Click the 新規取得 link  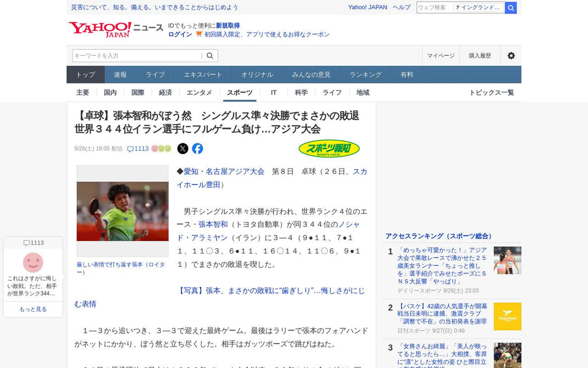(228, 26)
